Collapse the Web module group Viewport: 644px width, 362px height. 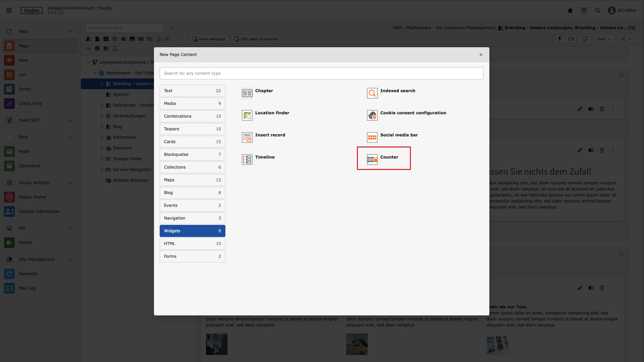click(70, 32)
